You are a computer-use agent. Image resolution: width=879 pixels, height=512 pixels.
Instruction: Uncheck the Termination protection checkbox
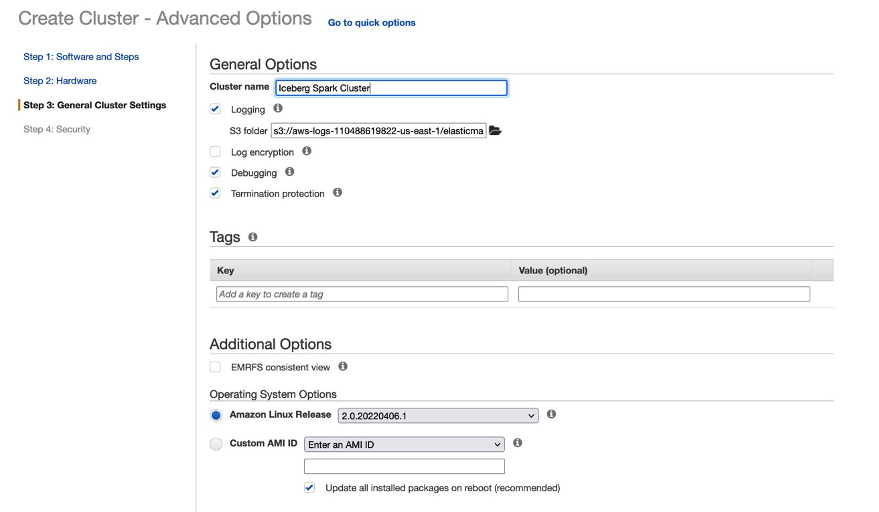[215, 193]
